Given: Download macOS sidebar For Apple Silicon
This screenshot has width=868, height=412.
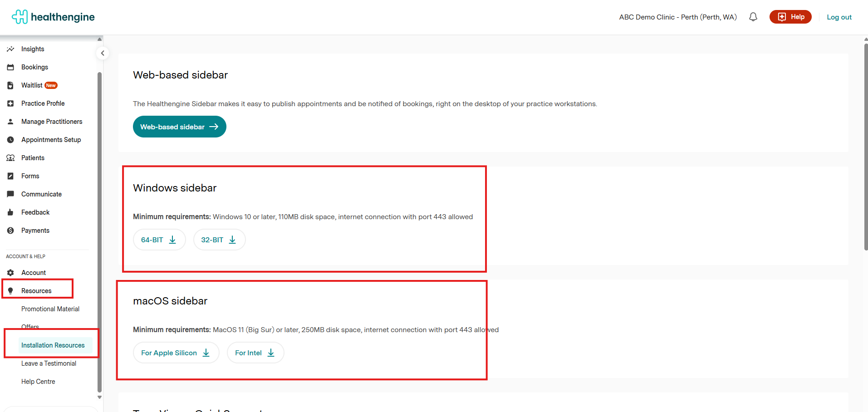Looking at the screenshot, I should [176, 353].
